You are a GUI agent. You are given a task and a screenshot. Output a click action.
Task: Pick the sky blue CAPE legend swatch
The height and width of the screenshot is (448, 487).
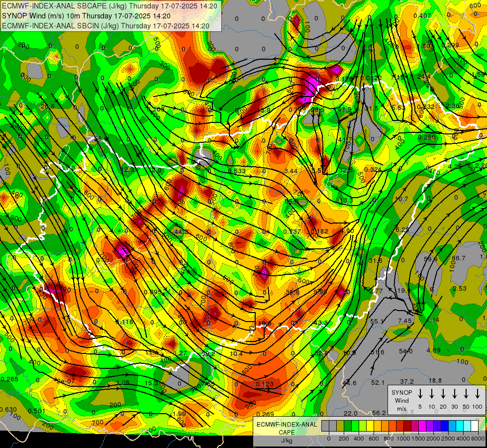tap(452, 426)
